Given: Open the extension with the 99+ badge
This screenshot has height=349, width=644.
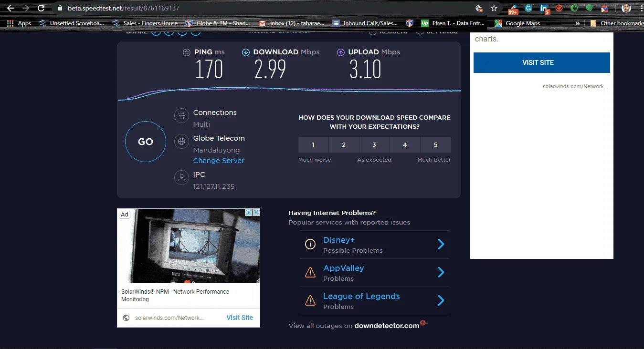Looking at the screenshot, I should (513, 9).
